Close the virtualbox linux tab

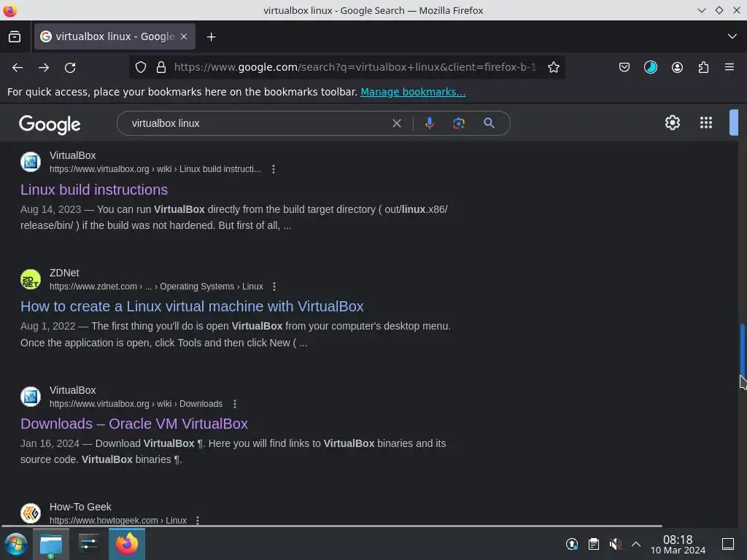[184, 36]
